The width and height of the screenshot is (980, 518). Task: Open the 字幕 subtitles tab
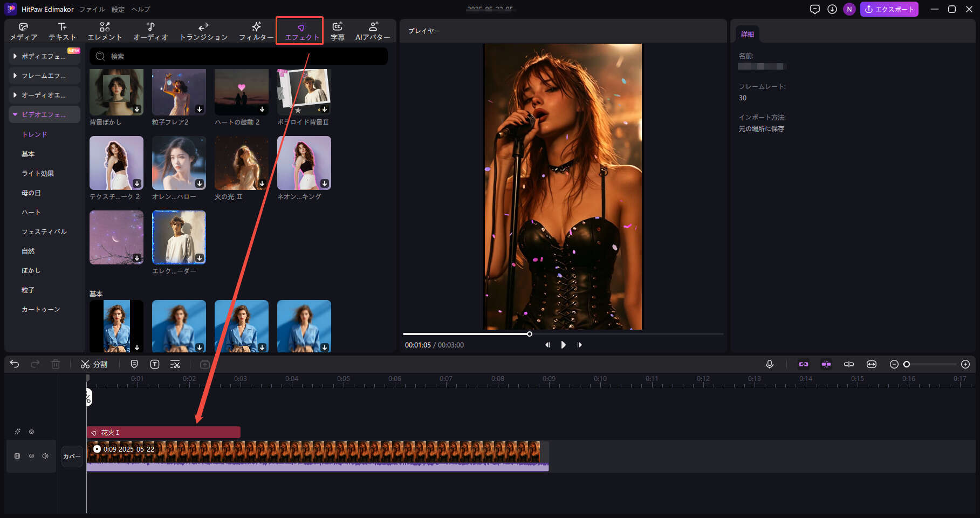[x=338, y=31]
